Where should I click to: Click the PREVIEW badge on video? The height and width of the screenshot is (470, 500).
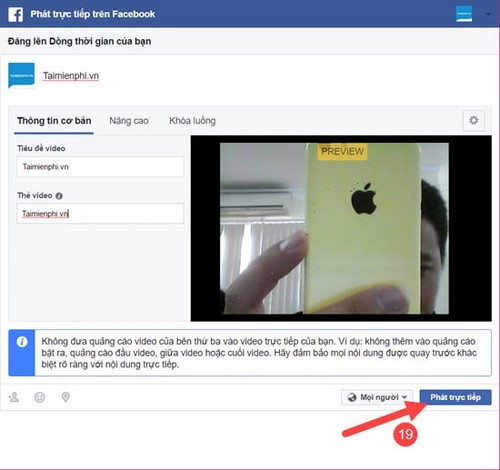click(x=342, y=152)
